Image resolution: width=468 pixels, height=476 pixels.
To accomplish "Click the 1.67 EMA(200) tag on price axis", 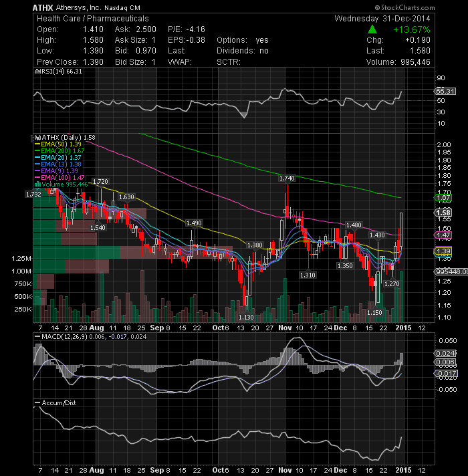I will point(443,198).
